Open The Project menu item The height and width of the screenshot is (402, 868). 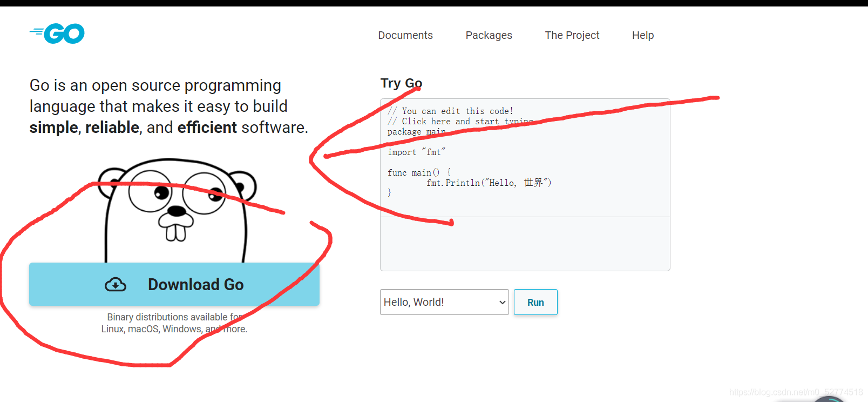(572, 35)
